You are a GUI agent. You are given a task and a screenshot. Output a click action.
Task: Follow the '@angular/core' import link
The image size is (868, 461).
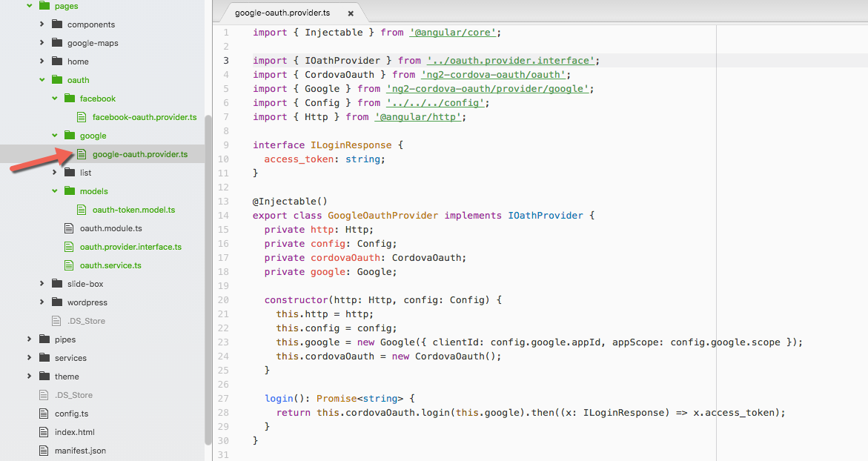point(453,32)
